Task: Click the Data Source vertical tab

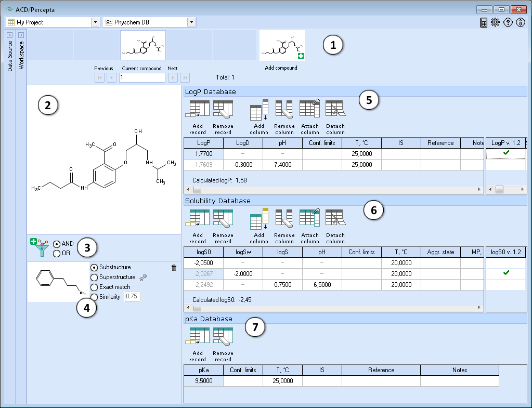Action: [10, 56]
